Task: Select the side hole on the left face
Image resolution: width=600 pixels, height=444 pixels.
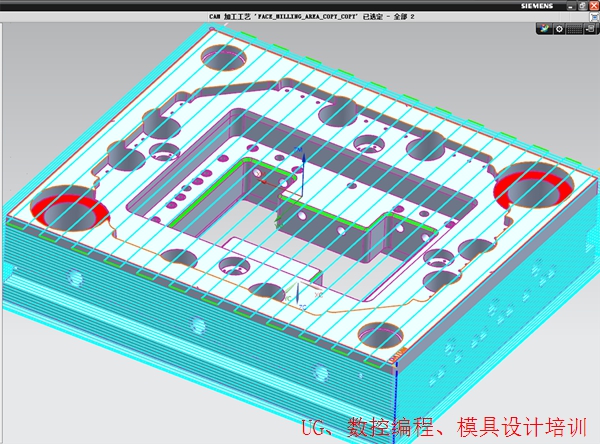Action: click(73, 277)
